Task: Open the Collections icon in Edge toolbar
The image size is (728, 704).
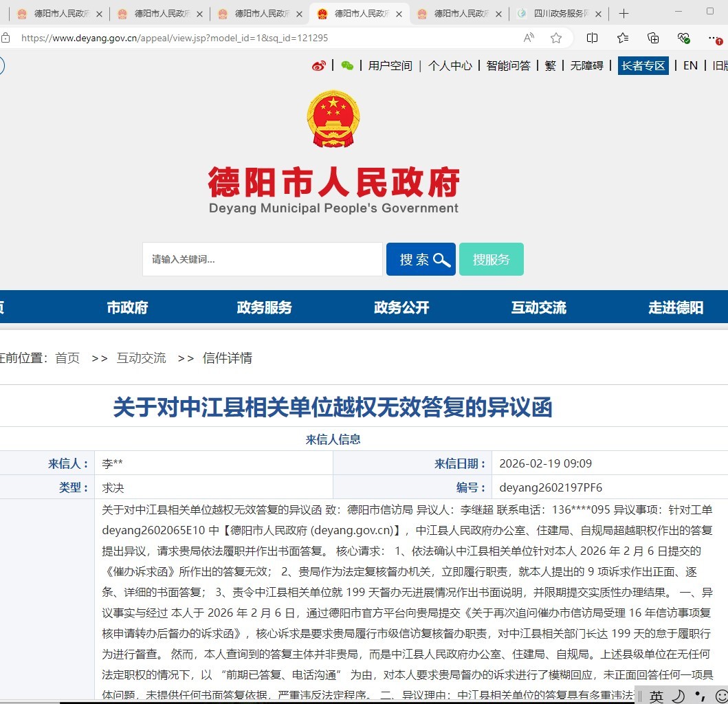Action: (x=653, y=38)
